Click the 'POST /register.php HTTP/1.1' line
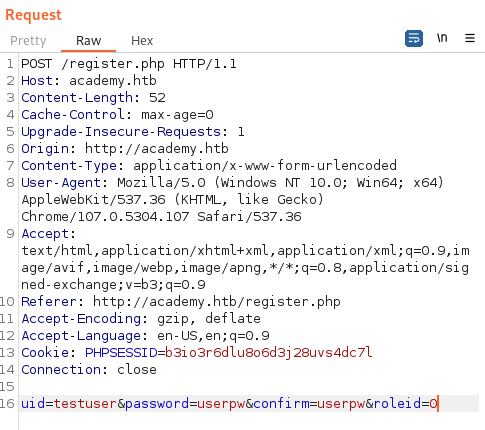 (129, 64)
